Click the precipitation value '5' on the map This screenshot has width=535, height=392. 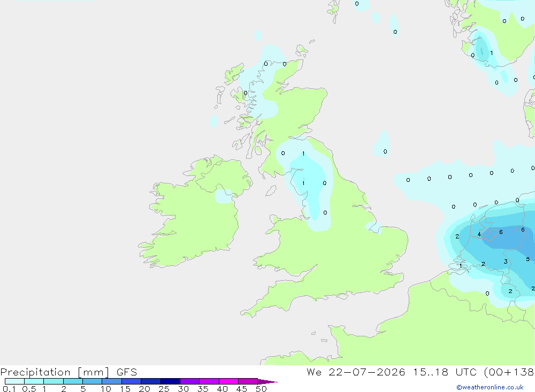pos(528,259)
